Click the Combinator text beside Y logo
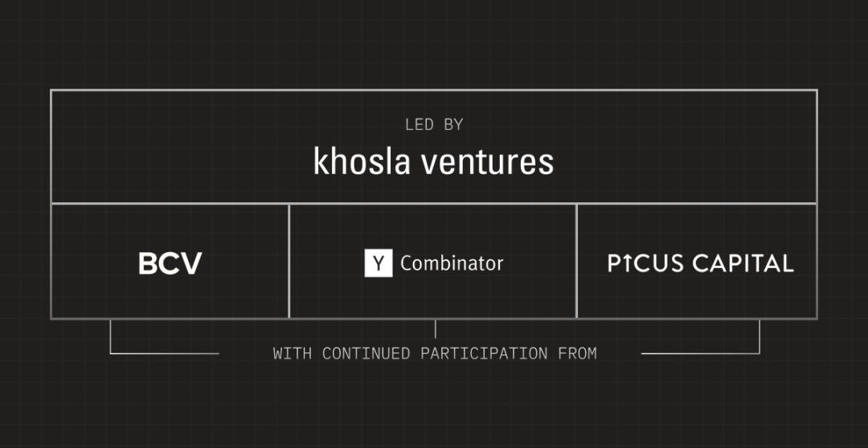 pos(452,263)
